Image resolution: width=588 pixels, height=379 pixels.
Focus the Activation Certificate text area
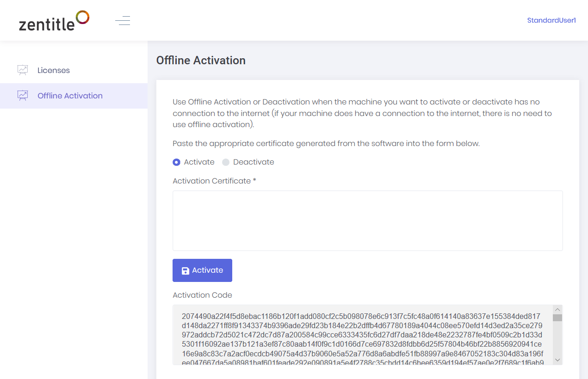368,220
